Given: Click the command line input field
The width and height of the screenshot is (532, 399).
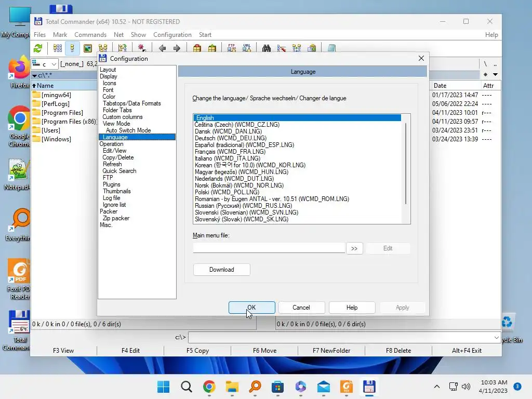Looking at the screenshot, I should point(341,338).
